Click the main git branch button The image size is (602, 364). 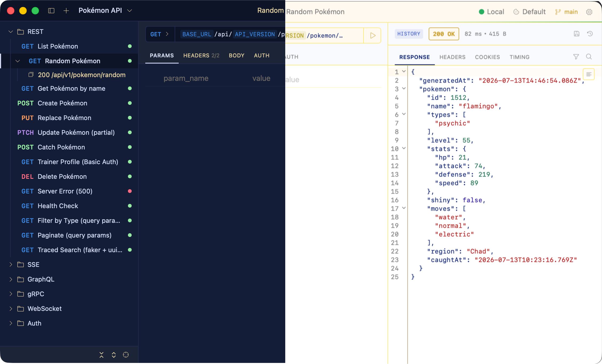566,12
